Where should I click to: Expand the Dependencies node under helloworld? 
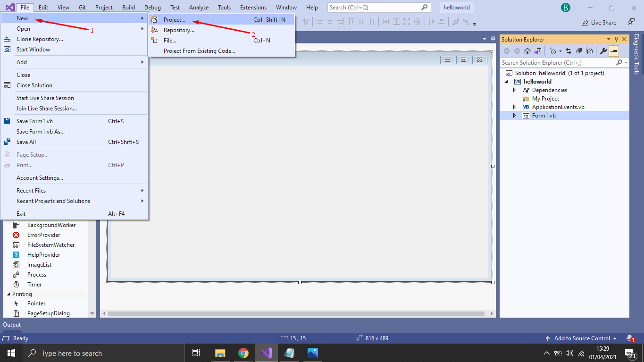coord(515,90)
